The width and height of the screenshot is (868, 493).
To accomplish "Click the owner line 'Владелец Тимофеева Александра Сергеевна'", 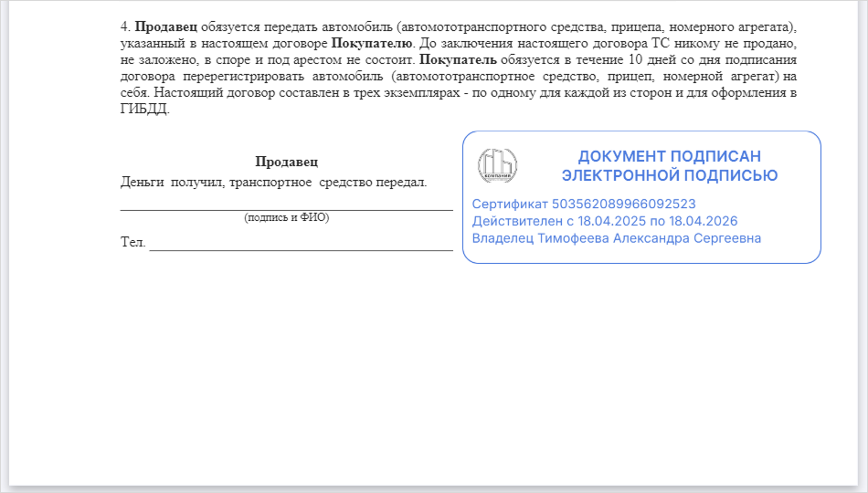I will pyautogui.click(x=616, y=238).
